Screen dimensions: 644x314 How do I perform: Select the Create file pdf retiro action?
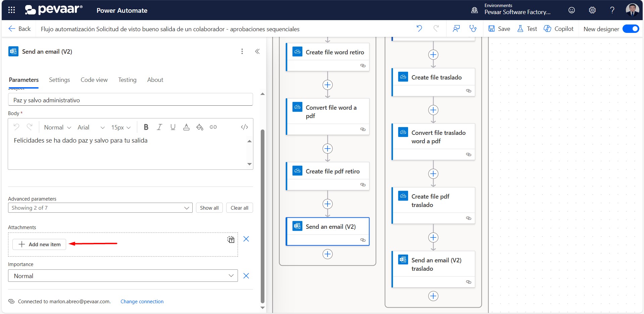coord(328,176)
